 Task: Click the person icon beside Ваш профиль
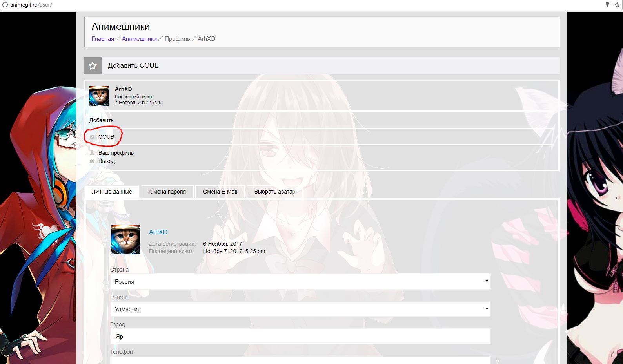tap(92, 153)
